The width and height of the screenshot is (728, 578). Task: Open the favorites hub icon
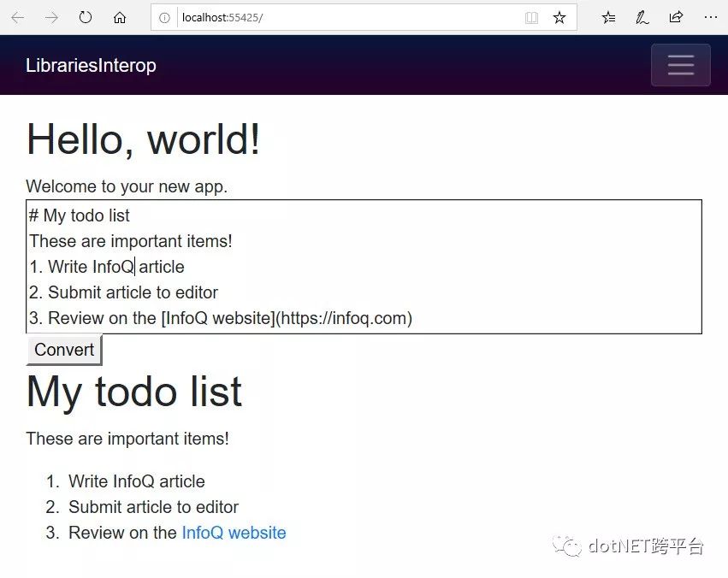pyautogui.click(x=608, y=18)
